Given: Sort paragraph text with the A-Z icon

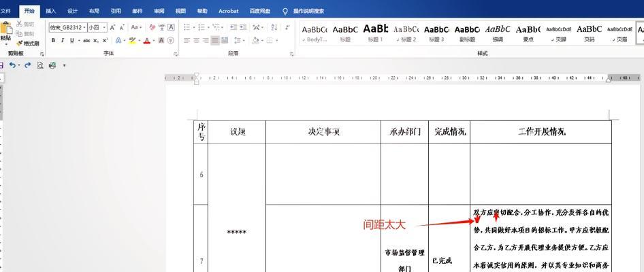Looking at the screenshot, I should (x=274, y=27).
